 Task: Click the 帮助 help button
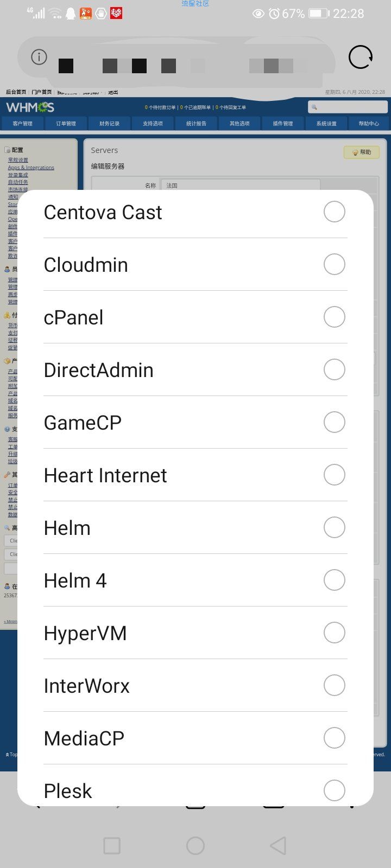pos(362,152)
